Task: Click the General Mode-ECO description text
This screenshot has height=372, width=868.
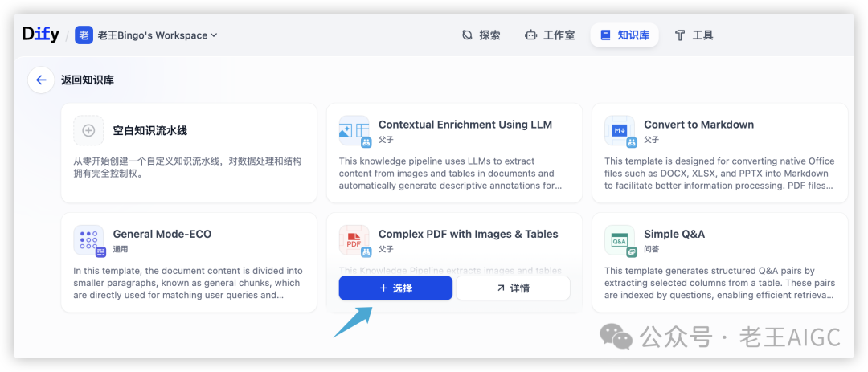Action: (x=187, y=283)
